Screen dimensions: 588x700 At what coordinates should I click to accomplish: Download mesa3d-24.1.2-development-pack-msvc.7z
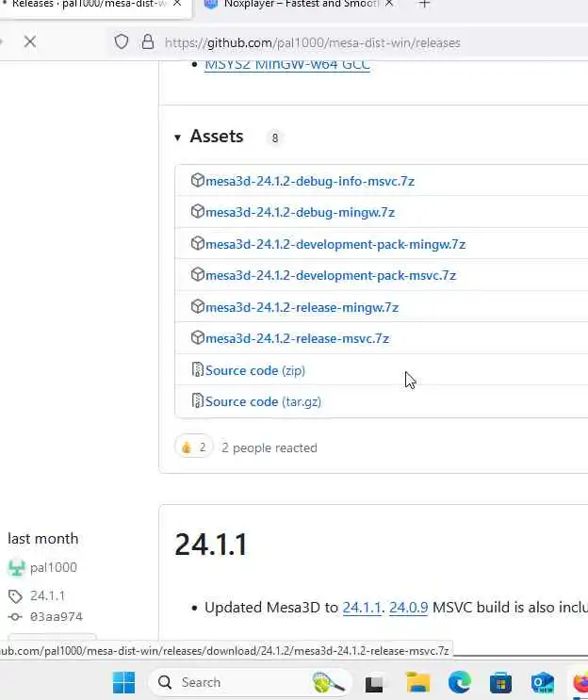coord(331,275)
